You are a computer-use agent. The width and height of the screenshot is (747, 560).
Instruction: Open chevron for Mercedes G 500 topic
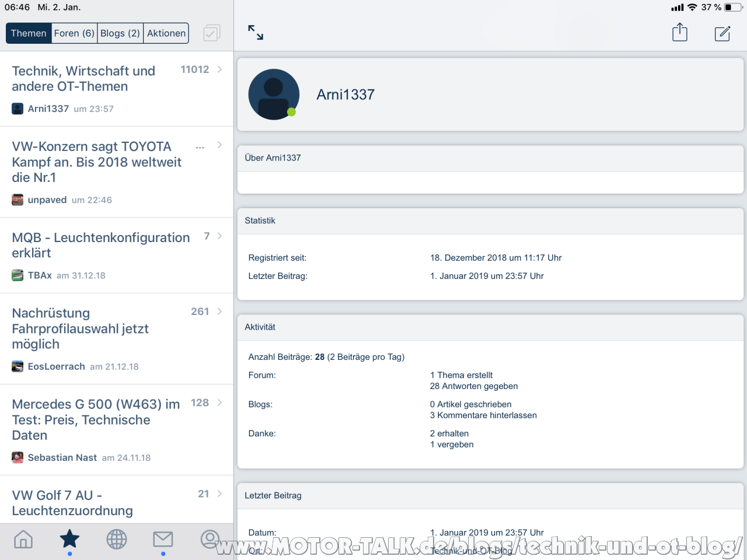click(x=219, y=403)
